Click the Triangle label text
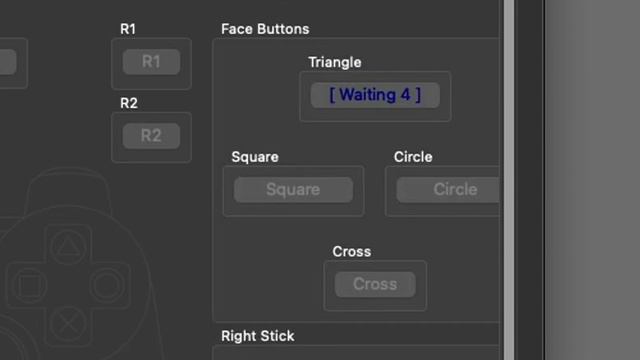 pos(335,62)
